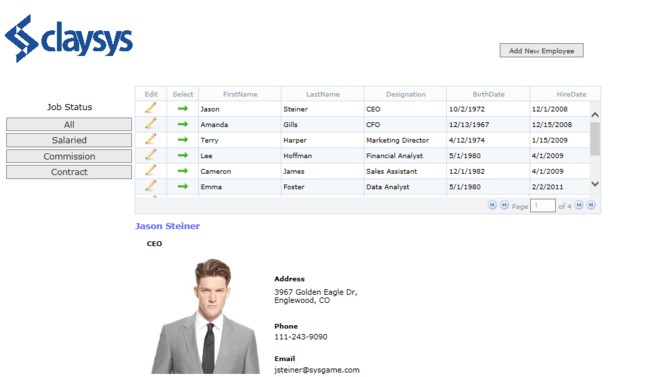Select Amanda Gills with the green arrow
Image resolution: width=657 pixels, height=377 pixels.
point(183,124)
